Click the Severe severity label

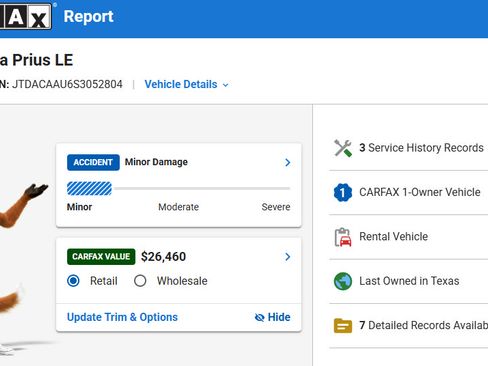(x=276, y=207)
